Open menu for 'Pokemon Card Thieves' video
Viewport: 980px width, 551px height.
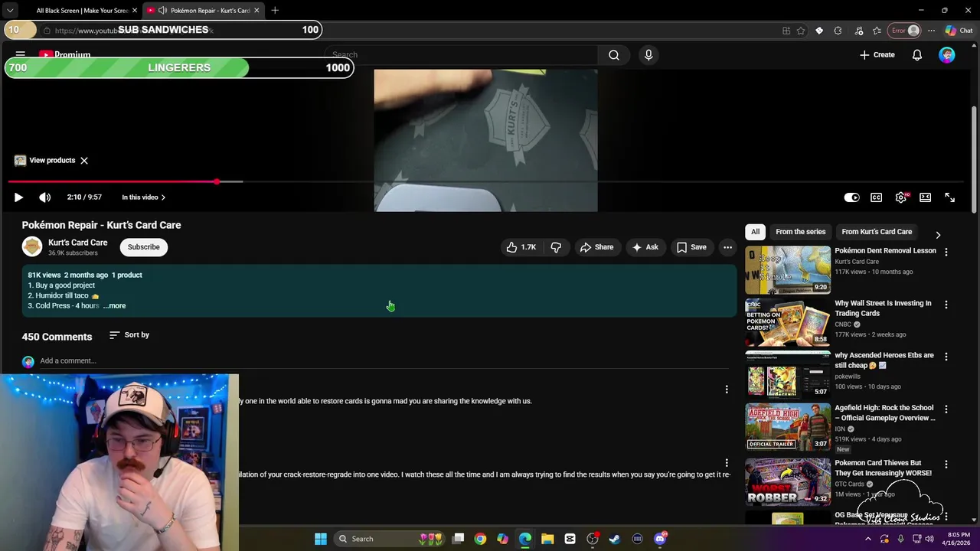[x=946, y=465]
